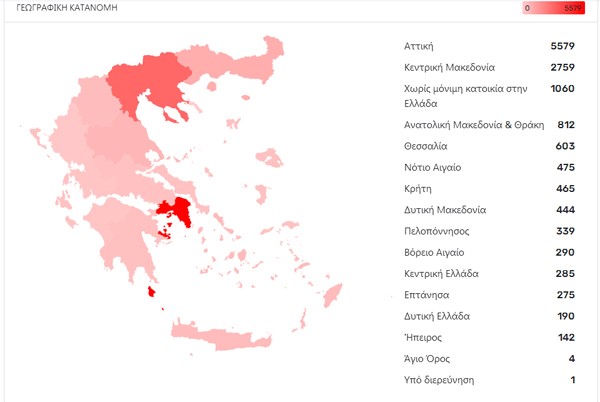Viewport: 600px width, 402px height.
Task: Select Κρήτη in the region list
Action: click(x=490, y=188)
